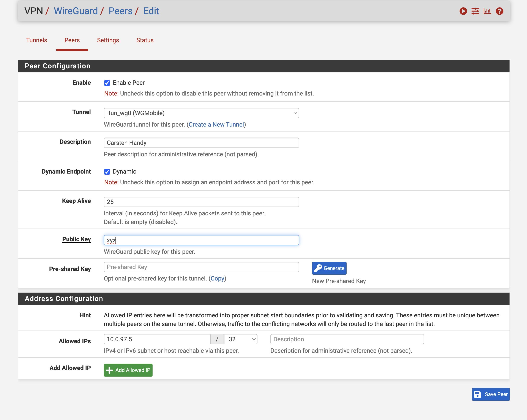527x420 pixels.
Task: Click the Allowed IPs address field 10.0.97.5
Action: coord(157,339)
